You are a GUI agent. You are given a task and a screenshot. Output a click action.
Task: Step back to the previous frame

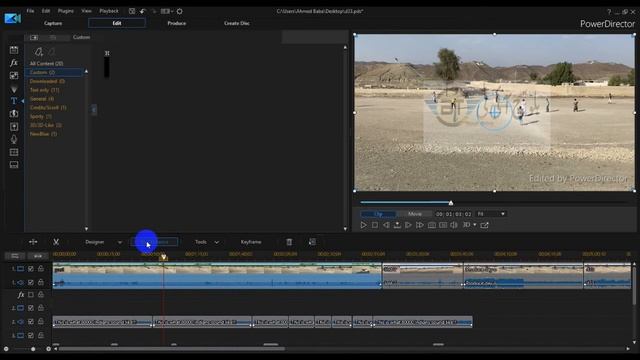(x=386, y=225)
